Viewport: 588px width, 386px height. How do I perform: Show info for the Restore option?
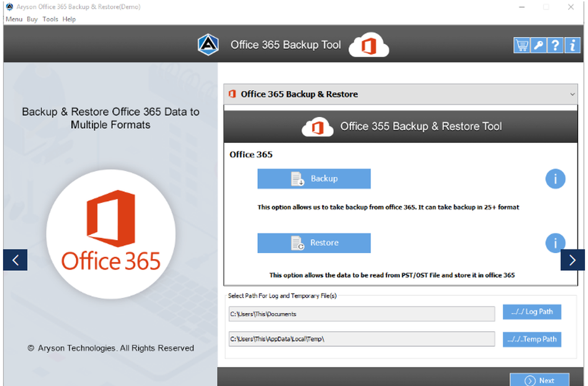click(x=555, y=242)
